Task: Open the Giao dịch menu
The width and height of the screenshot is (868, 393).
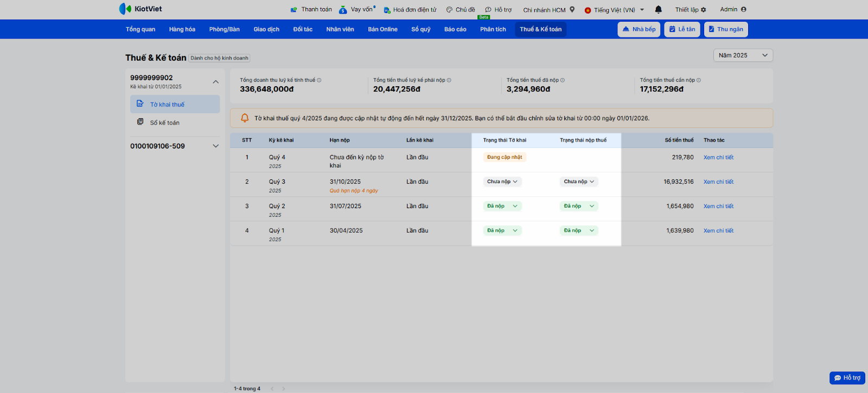Action: [x=266, y=29]
